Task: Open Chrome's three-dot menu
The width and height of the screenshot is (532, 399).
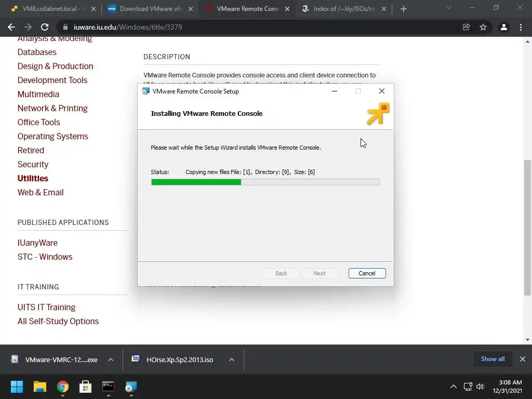Action: (x=521, y=27)
